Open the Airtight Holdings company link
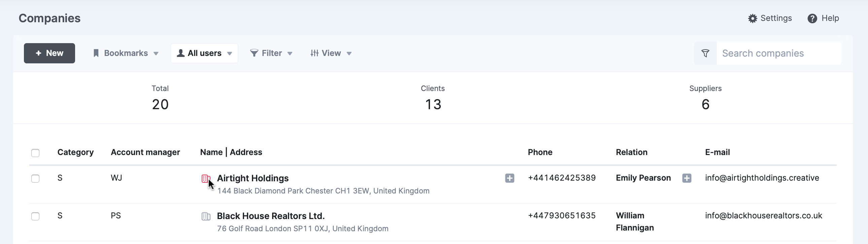Screen dimensions: 868x244 [x=253, y=178]
